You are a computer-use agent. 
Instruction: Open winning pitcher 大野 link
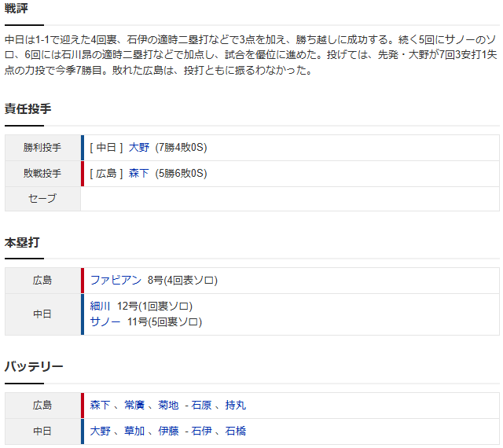click(x=139, y=148)
